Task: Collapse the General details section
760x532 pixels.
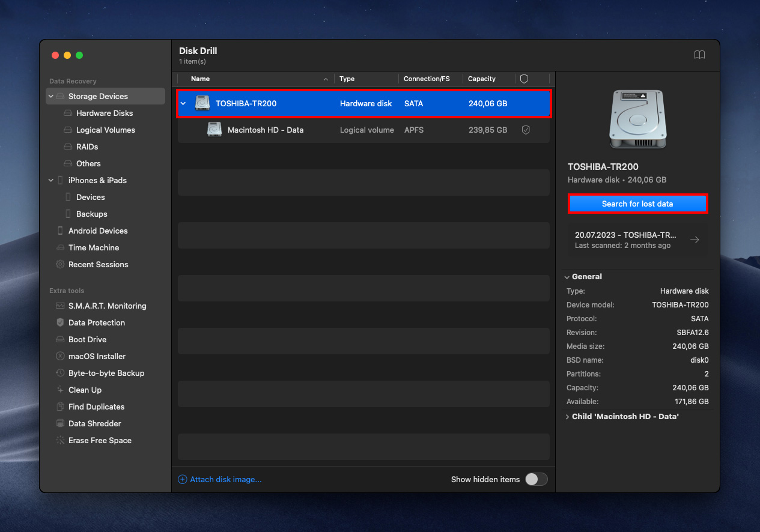Action: (x=567, y=277)
